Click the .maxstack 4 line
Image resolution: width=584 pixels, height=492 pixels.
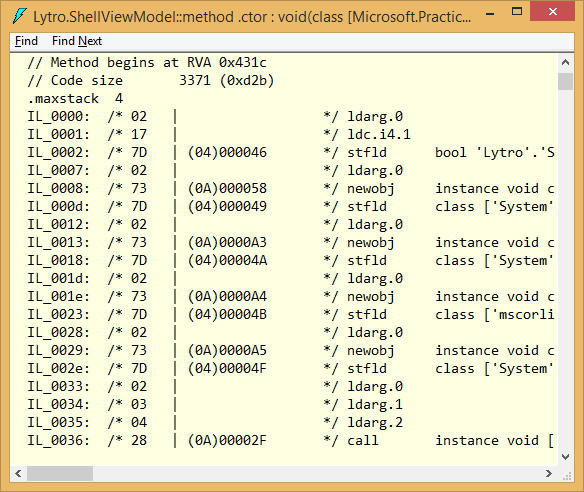click(x=75, y=99)
